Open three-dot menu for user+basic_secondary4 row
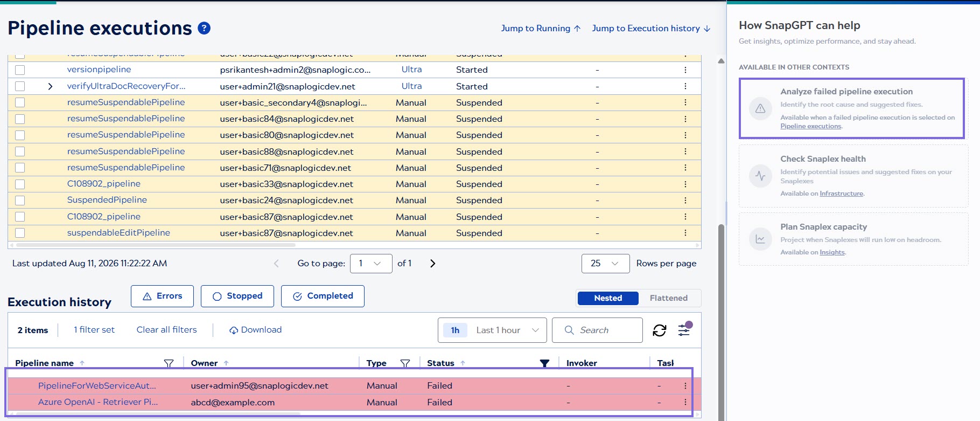 pos(685,102)
